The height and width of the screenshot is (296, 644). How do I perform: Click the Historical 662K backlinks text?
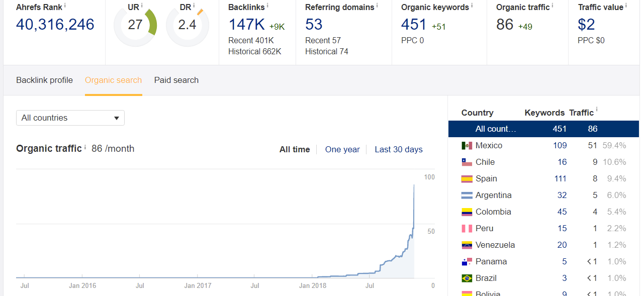(x=255, y=51)
